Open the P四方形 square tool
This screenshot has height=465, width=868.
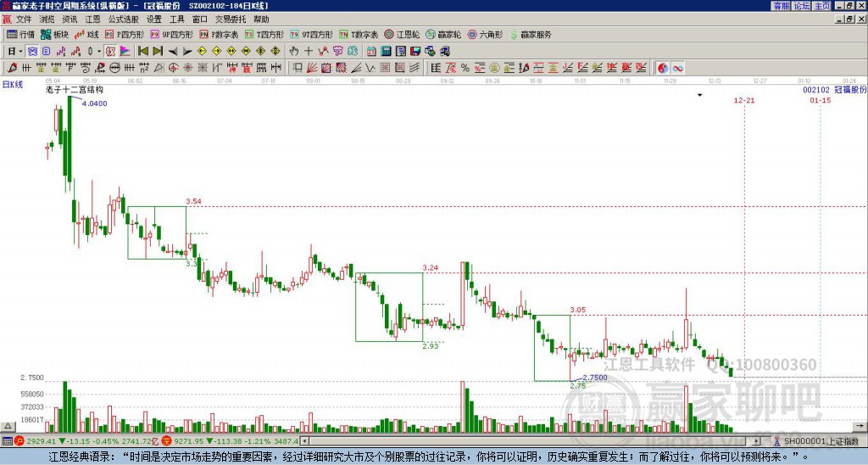(125, 34)
